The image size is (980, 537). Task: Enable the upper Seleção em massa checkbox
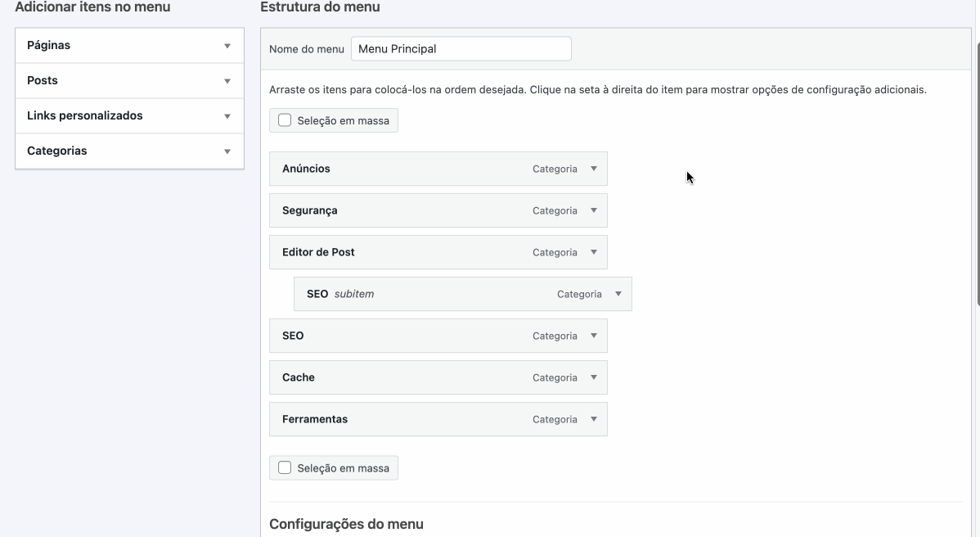285,120
